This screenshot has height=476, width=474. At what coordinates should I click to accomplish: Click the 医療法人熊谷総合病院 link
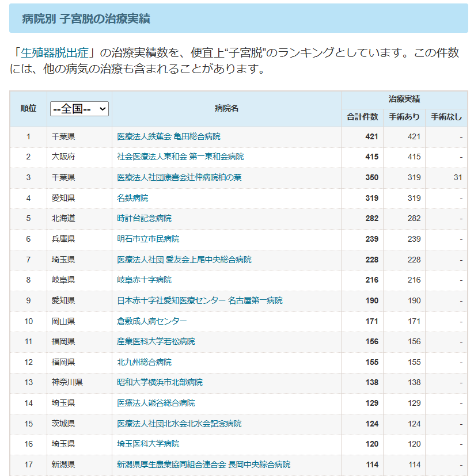click(156, 403)
